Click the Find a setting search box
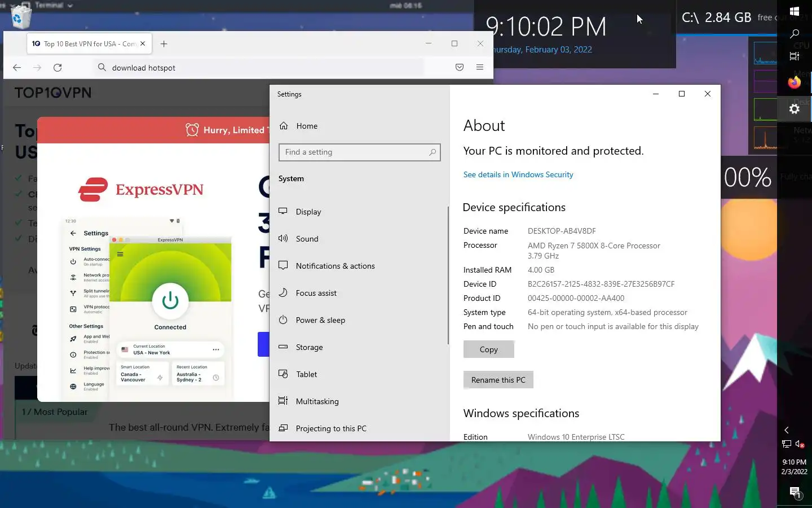Screen dimensions: 812x508 tap(359, 152)
